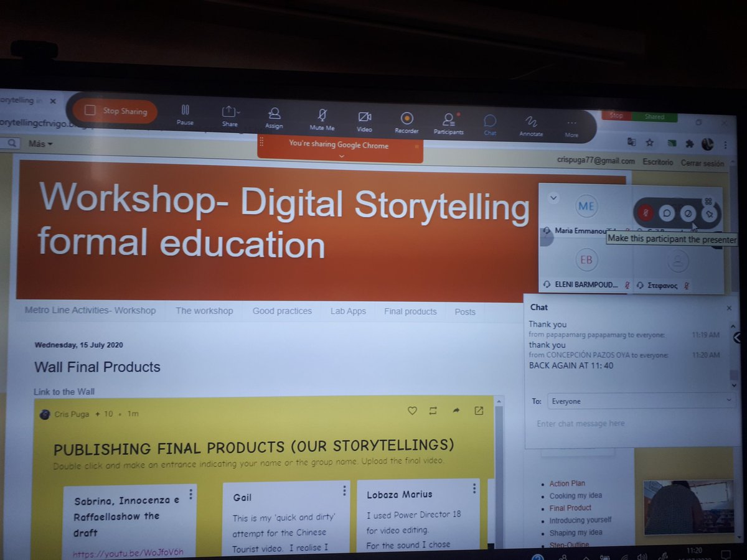The image size is (747, 560).
Task: Click crispuga77@gmail.com account text
Action: (x=596, y=161)
